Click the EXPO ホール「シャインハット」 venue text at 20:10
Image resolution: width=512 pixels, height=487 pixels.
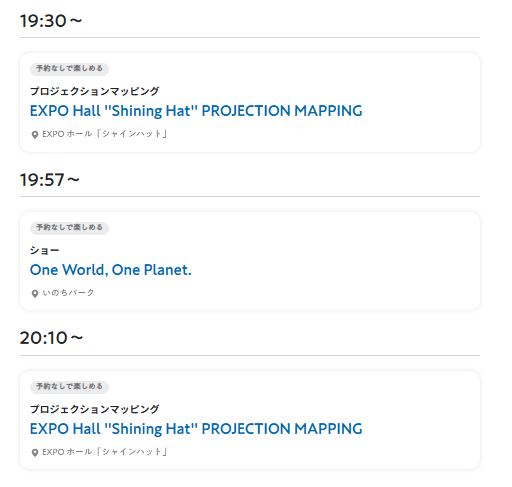tap(105, 452)
